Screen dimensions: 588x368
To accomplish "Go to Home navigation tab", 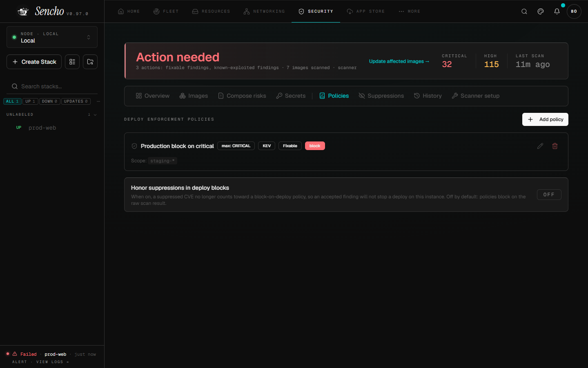I will (x=129, y=11).
